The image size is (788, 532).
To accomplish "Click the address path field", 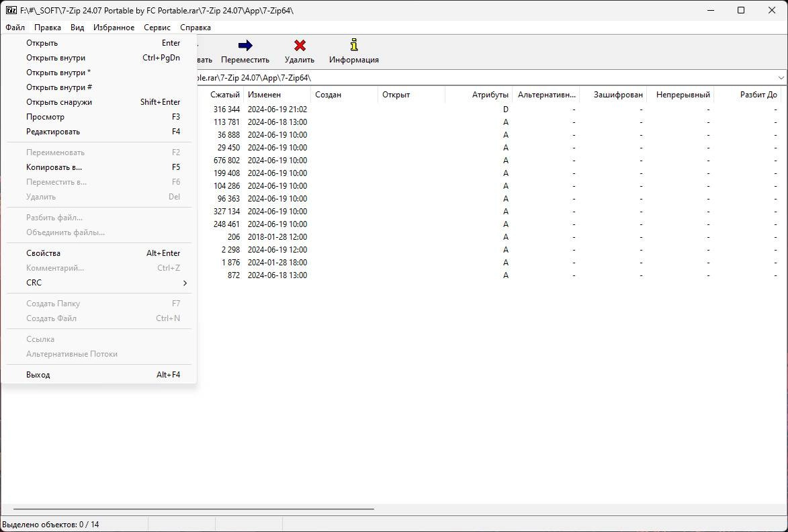I will tap(485, 78).
